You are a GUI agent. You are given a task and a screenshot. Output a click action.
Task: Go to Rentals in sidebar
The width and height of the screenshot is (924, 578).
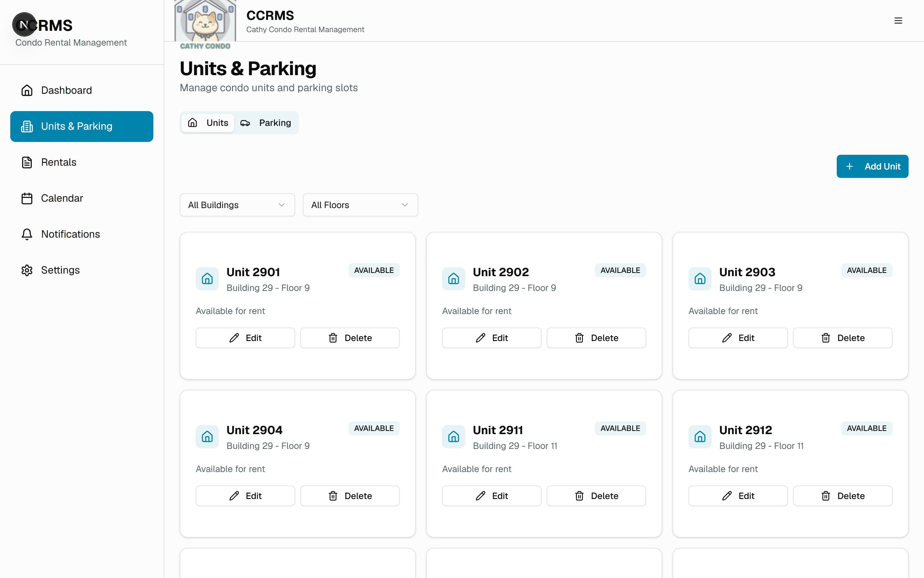tap(82, 162)
